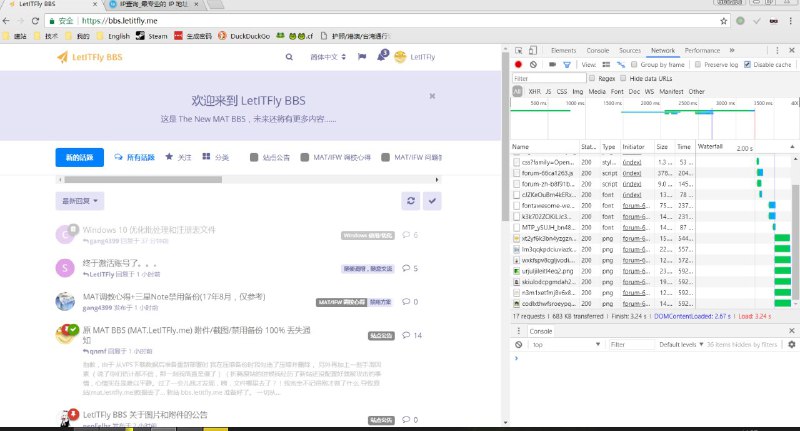
Task: Toggle the capture screenshots camera icon
Action: pos(553,65)
